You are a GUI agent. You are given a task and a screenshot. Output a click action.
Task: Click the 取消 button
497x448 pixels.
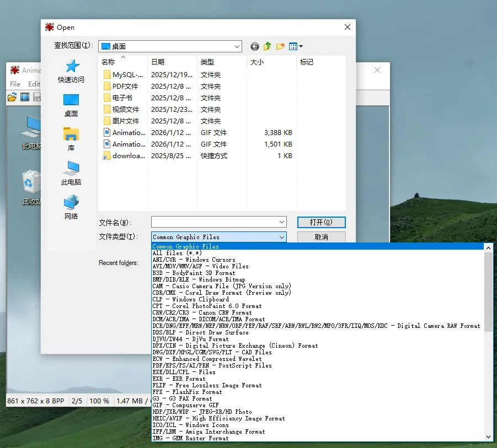coord(321,237)
